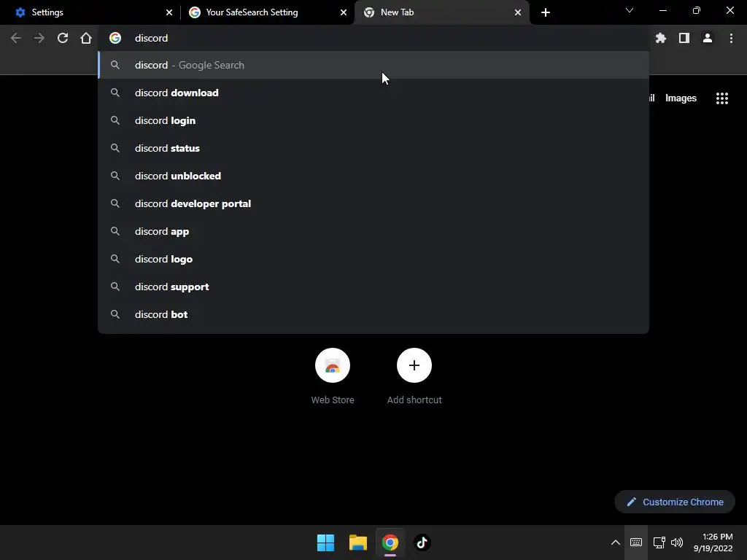Show hidden system tray icons
This screenshot has width=747, height=560.
click(616, 542)
